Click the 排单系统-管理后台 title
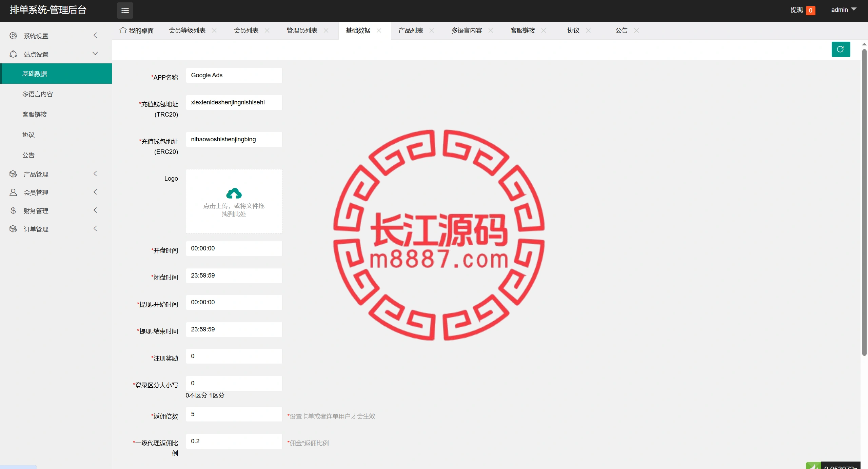Viewport: 868px width, 469px height. (48, 10)
